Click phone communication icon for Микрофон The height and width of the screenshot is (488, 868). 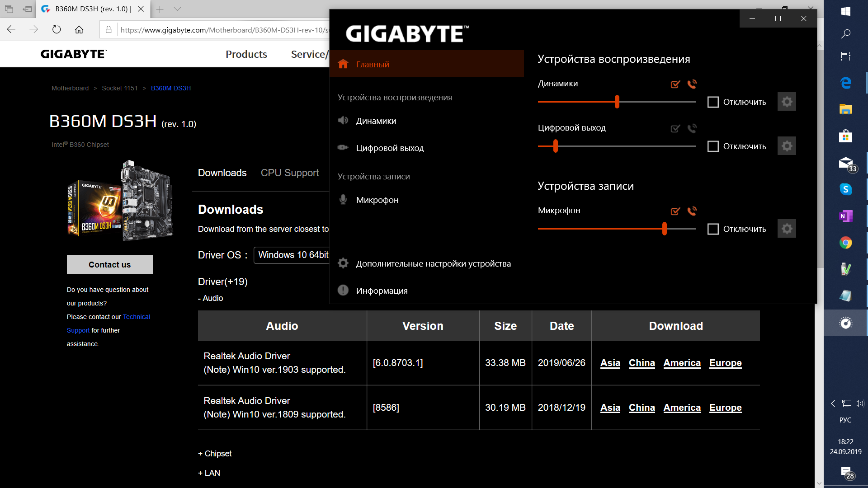click(x=692, y=211)
